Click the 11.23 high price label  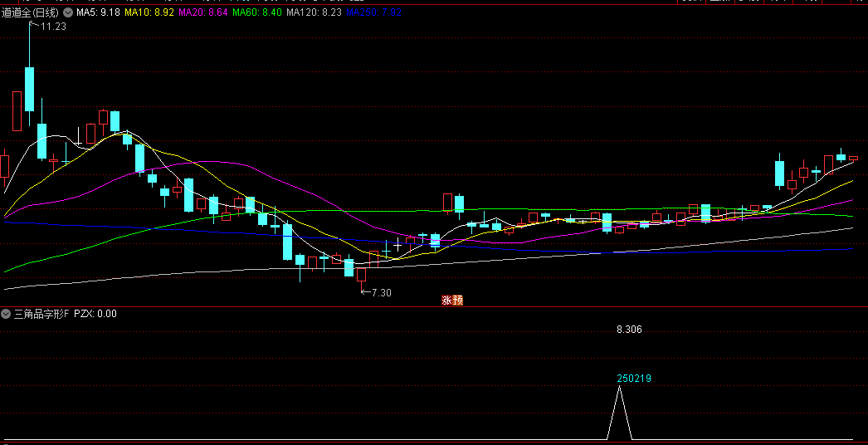point(53,26)
